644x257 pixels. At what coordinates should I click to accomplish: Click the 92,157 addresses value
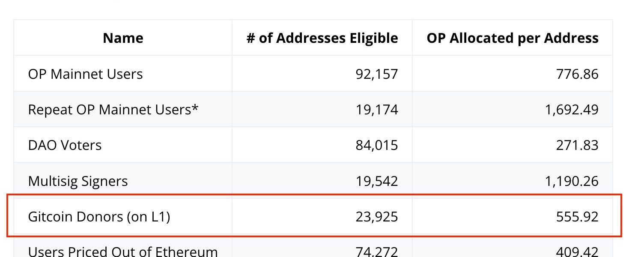[x=376, y=74]
